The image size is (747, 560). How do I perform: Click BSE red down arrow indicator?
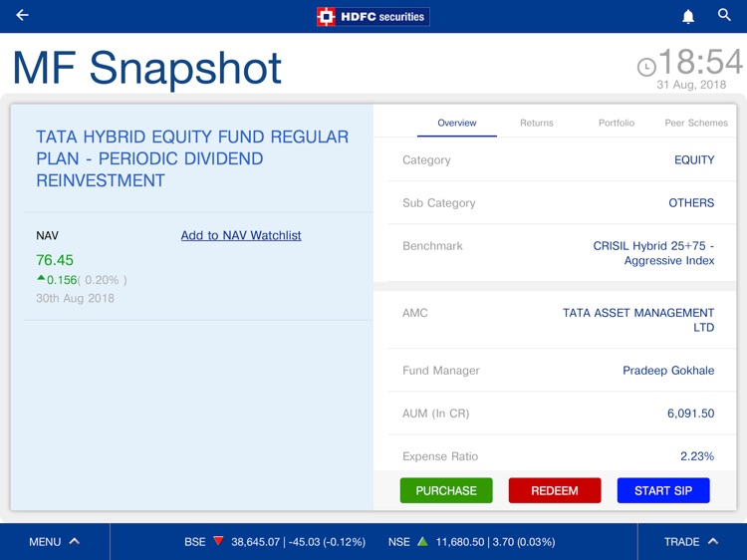coord(218,541)
